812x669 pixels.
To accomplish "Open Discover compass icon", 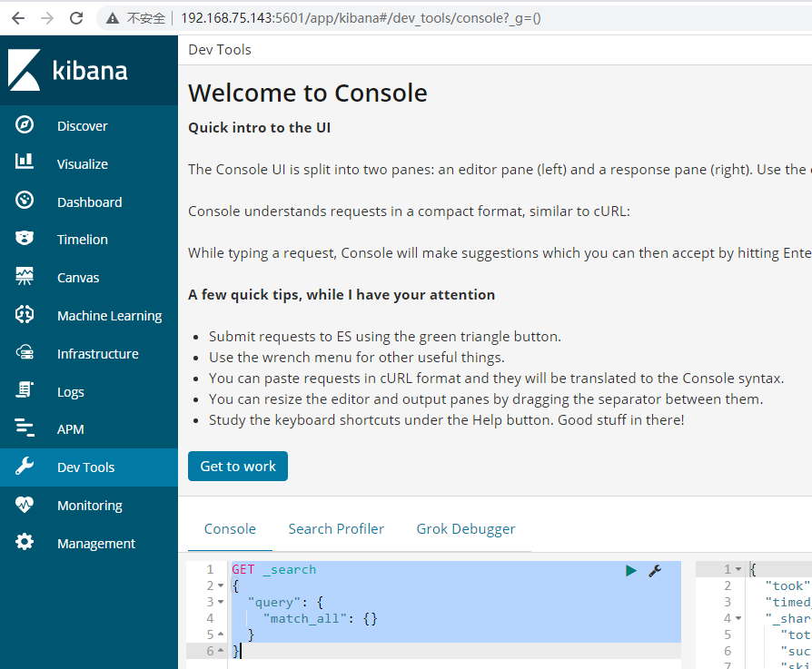I will (x=25, y=124).
